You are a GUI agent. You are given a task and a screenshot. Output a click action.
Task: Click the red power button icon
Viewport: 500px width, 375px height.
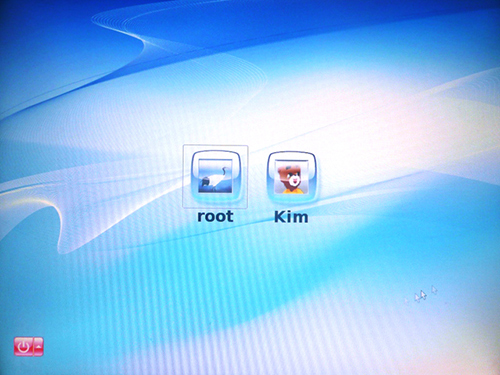[23, 346]
